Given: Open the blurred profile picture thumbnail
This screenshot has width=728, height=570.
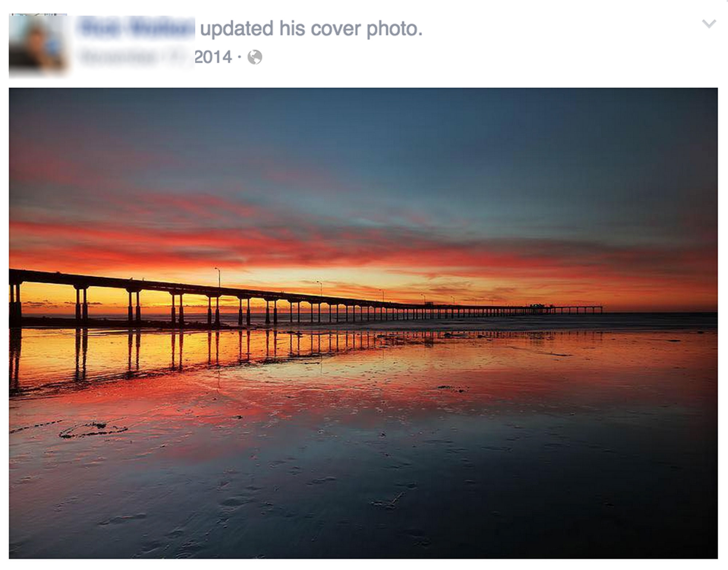Looking at the screenshot, I should (x=38, y=45).
